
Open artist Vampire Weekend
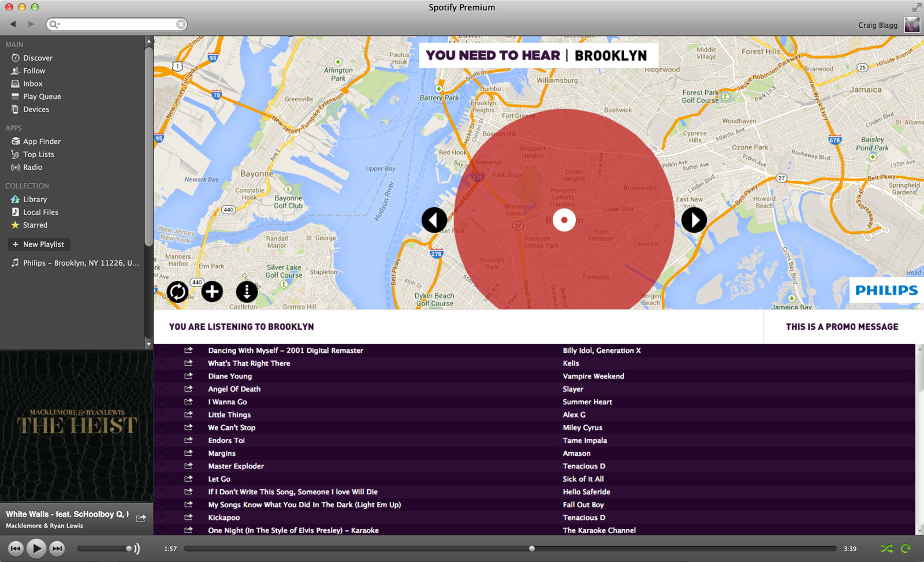coord(593,376)
